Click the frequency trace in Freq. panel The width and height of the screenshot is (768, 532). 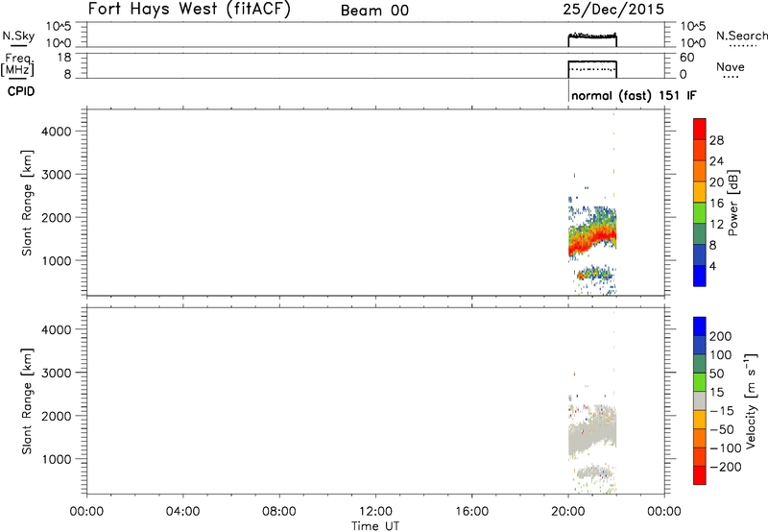click(x=592, y=61)
